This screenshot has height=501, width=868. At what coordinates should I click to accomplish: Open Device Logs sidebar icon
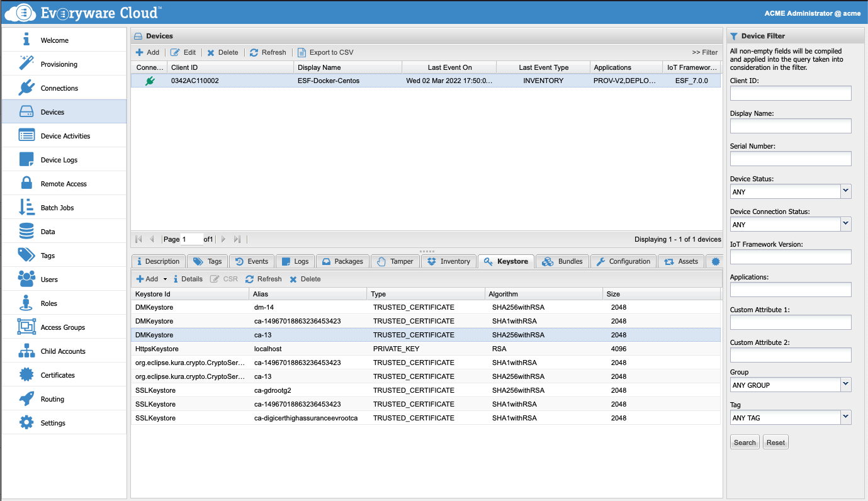[x=26, y=159]
